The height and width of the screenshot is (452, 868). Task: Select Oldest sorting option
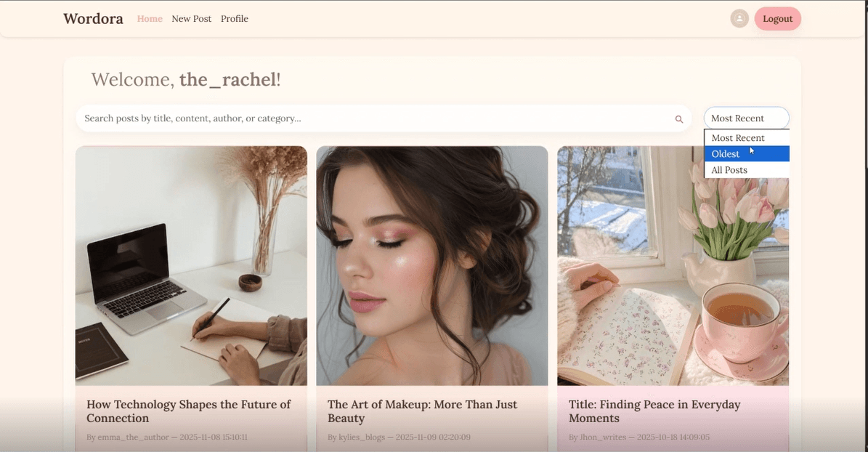coord(746,153)
